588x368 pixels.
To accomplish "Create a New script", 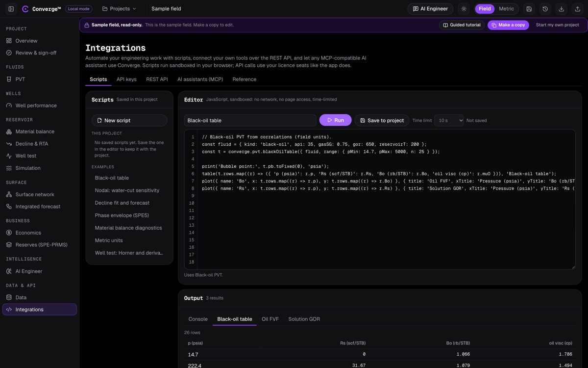I will click(x=129, y=120).
